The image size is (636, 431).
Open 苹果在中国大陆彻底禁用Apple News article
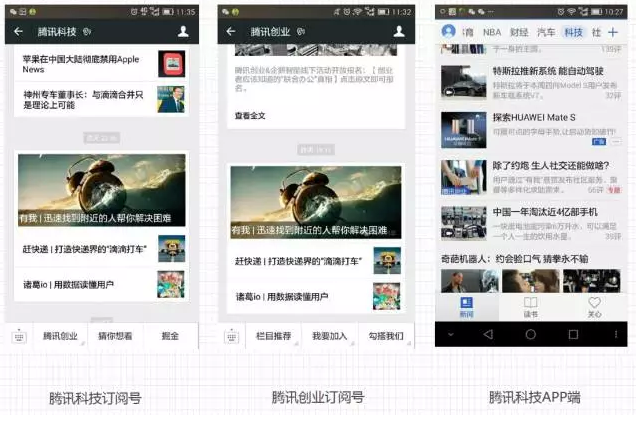point(101,64)
